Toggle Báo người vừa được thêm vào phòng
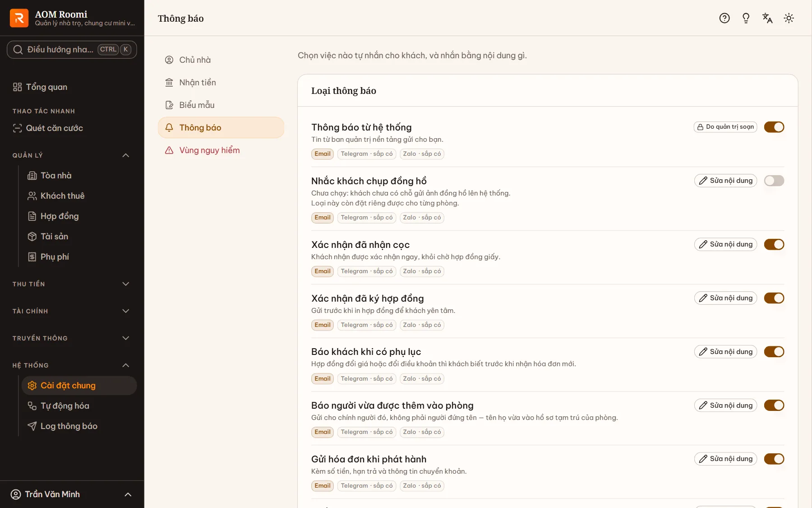The width and height of the screenshot is (812, 508). coord(774,405)
